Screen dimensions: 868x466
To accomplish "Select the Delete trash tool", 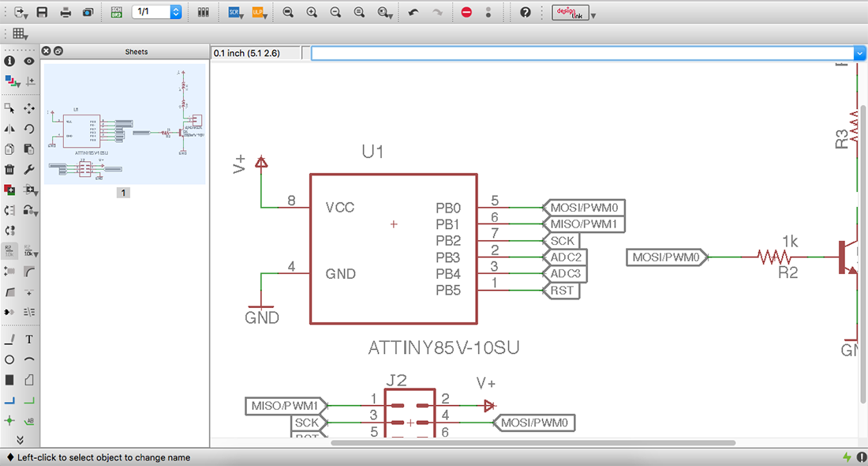I will tap(9, 170).
